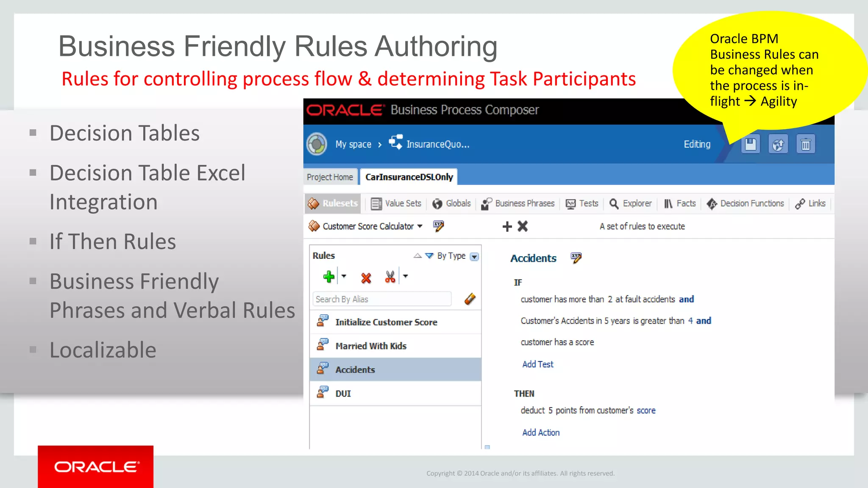Expand dropdown arrow beside green plus
This screenshot has width=868, height=488.
pos(344,276)
